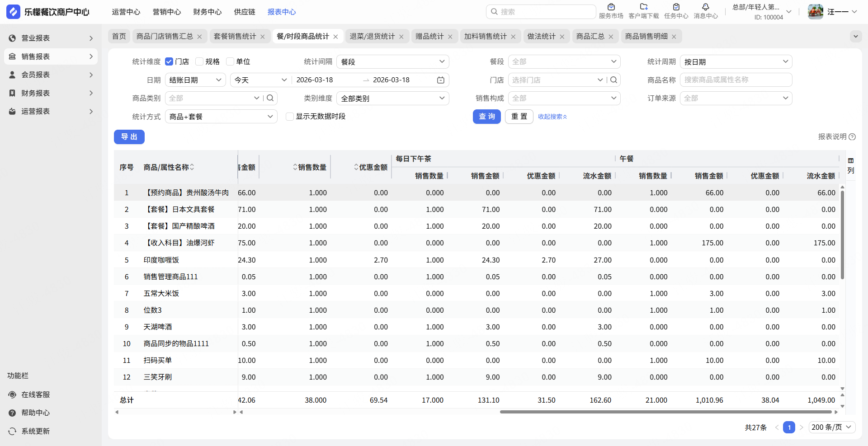The height and width of the screenshot is (446, 868).
Task: Click the 客户端下载 client download icon
Action: point(643,7)
